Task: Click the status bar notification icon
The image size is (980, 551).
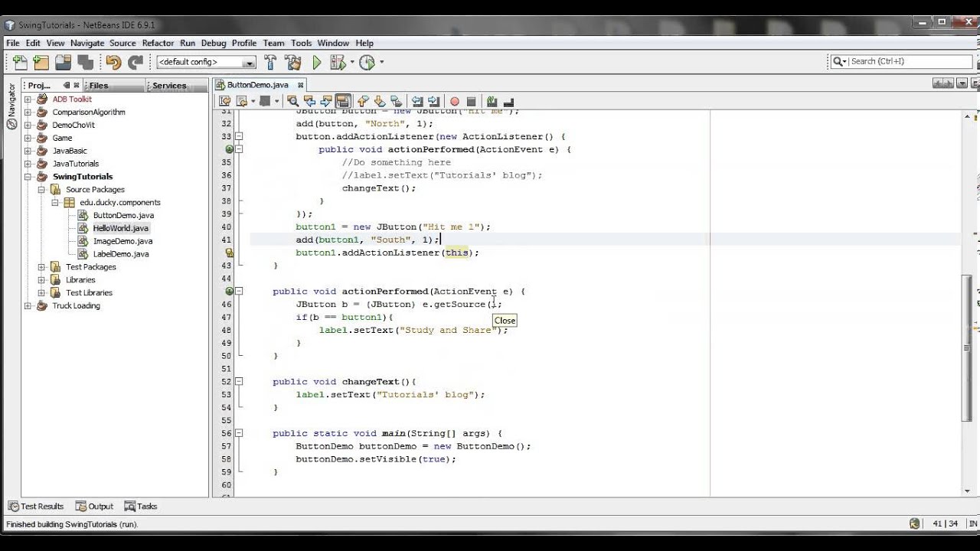Action: (914, 524)
